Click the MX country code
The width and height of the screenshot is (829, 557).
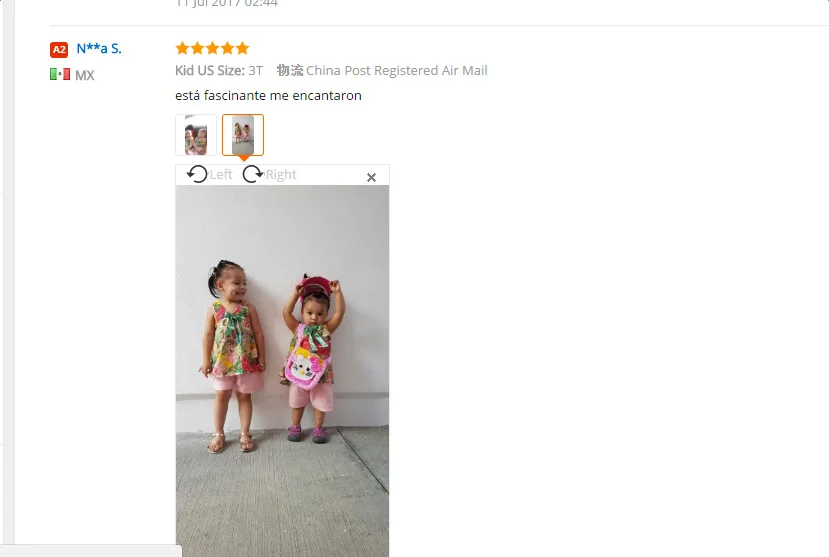click(x=85, y=75)
